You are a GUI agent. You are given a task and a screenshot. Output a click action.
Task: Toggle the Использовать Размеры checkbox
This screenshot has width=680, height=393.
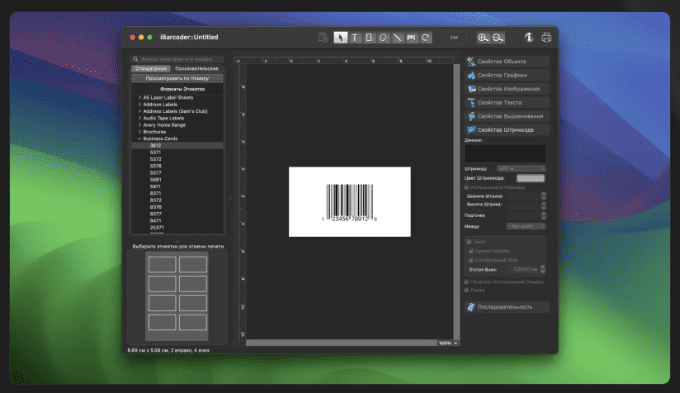coord(467,187)
